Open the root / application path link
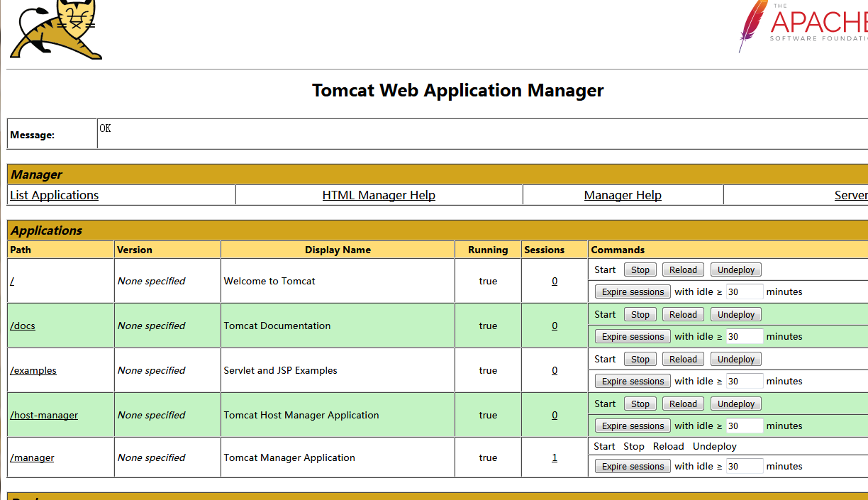The height and width of the screenshot is (500, 868). (x=12, y=281)
